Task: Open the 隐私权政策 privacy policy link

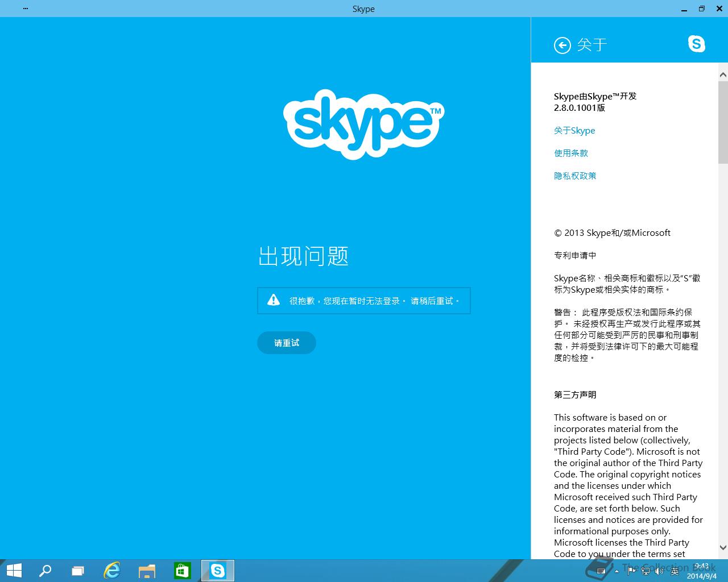Action: pyautogui.click(x=575, y=176)
